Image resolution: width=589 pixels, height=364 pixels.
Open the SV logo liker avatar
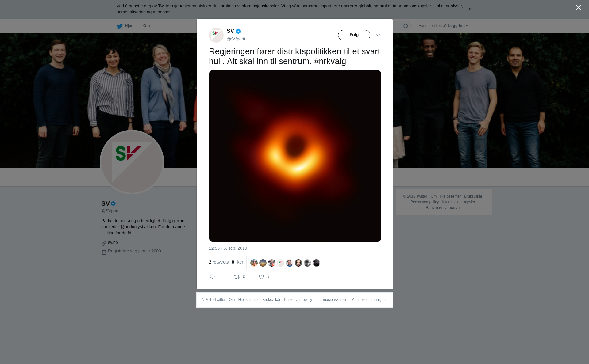tap(281, 263)
